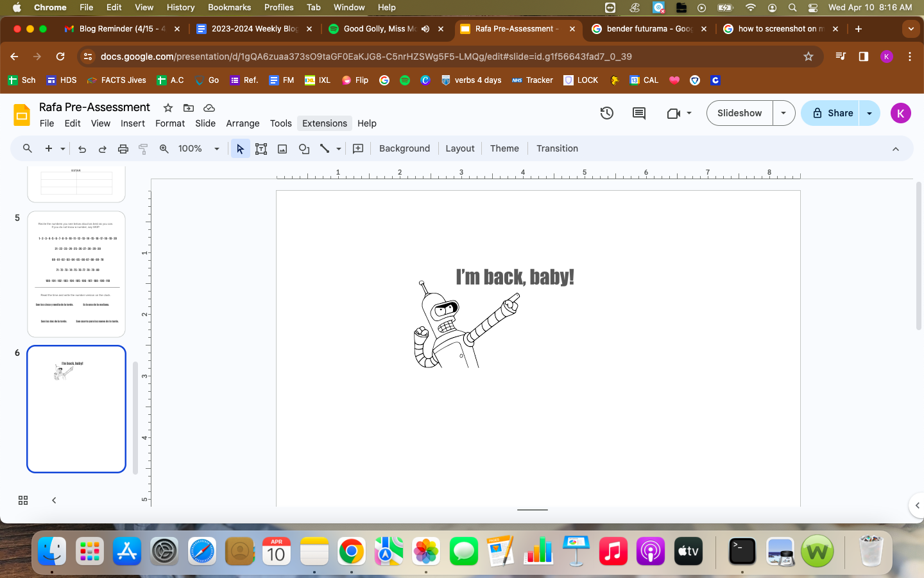Open Share quick actions dropdown
924x578 pixels.
point(869,113)
